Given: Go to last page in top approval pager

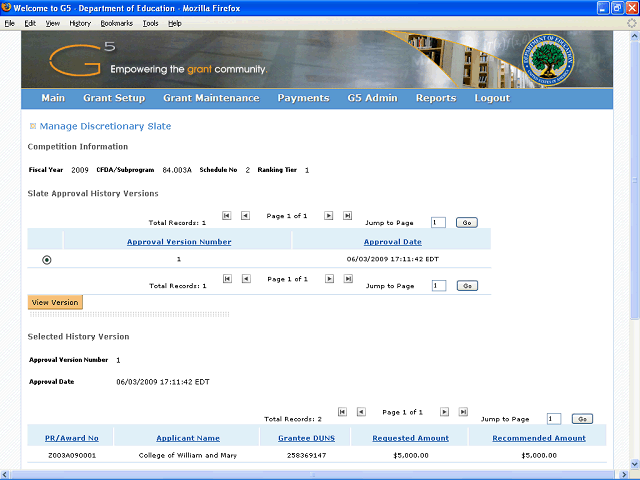Looking at the screenshot, I should [x=347, y=216].
